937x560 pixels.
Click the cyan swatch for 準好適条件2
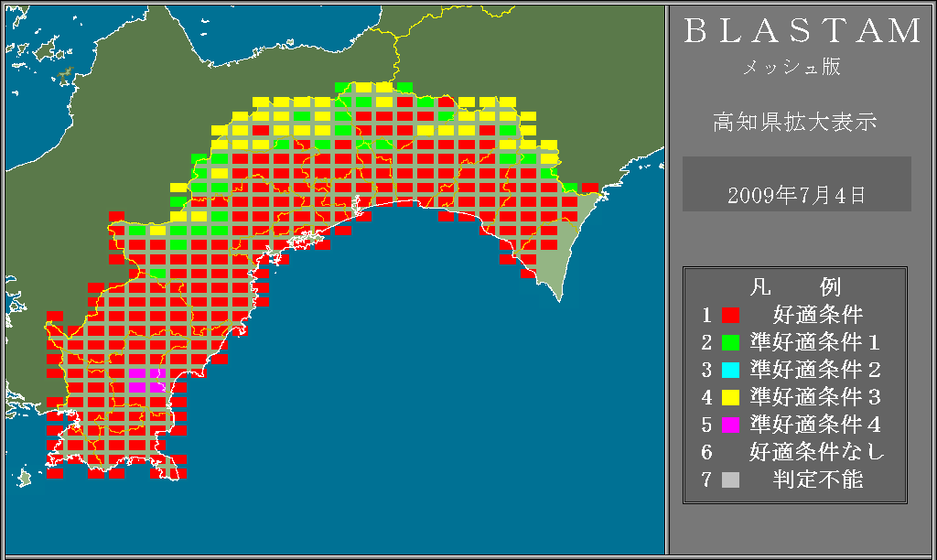coord(730,370)
